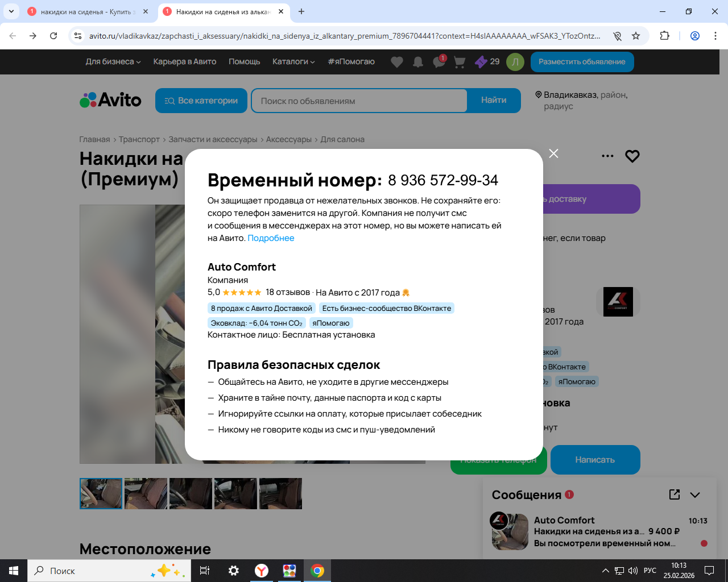This screenshot has height=582, width=728.
Task: Open the bonus wallet showing 29
Action: (x=487, y=61)
